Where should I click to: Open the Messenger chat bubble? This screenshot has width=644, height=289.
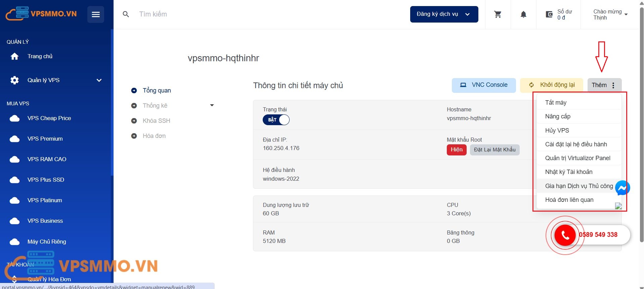click(x=622, y=188)
